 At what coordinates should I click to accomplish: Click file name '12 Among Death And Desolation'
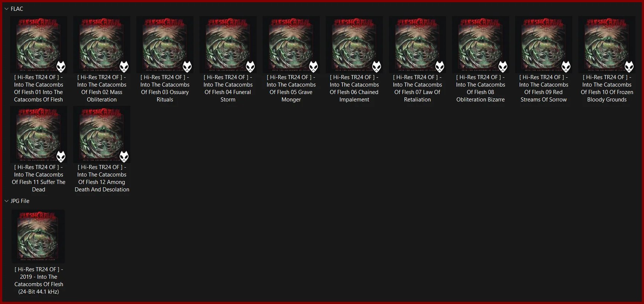102,178
